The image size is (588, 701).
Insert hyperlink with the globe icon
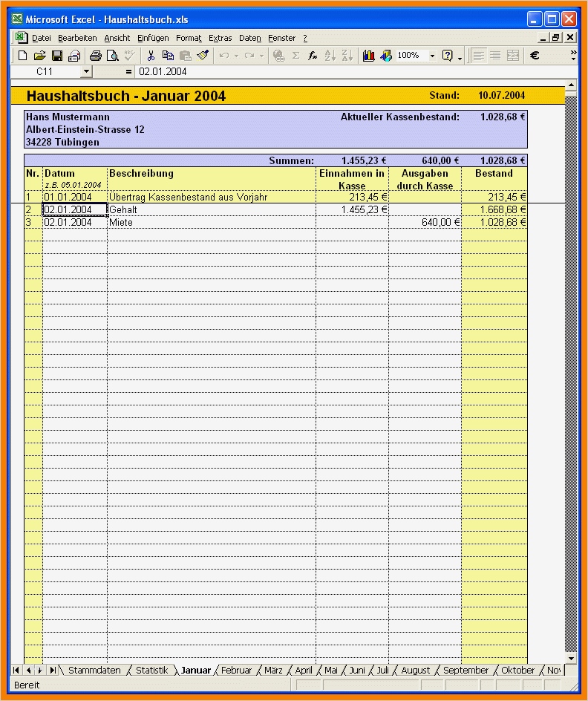(x=279, y=56)
